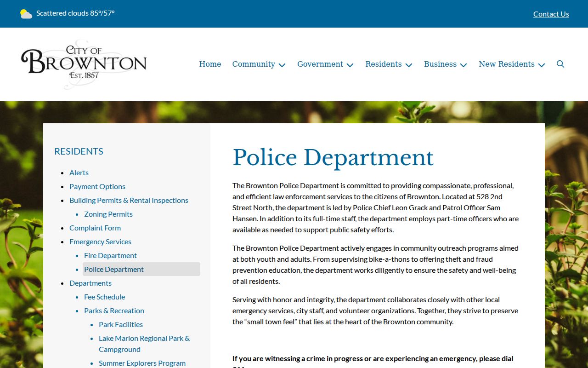The height and width of the screenshot is (368, 588).
Task: Go to Zoning Permits page
Action: click(108, 214)
